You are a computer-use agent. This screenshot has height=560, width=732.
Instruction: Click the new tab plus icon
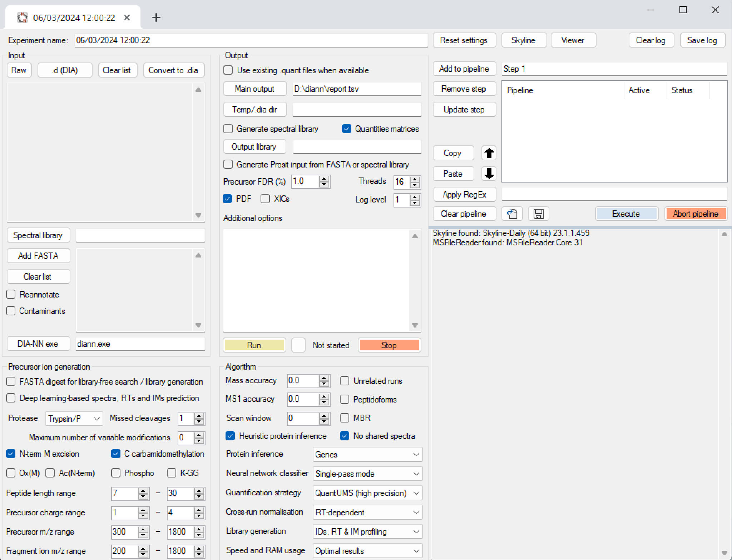coord(156,17)
